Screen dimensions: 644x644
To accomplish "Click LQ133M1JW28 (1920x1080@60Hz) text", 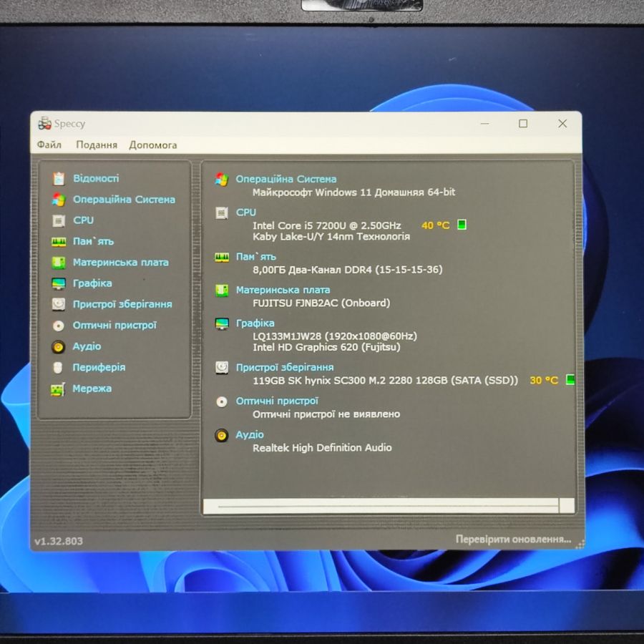I will (335, 336).
